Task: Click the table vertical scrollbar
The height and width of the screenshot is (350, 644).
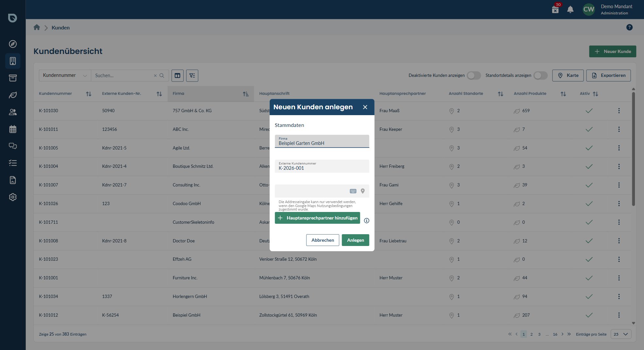Action: (633, 149)
